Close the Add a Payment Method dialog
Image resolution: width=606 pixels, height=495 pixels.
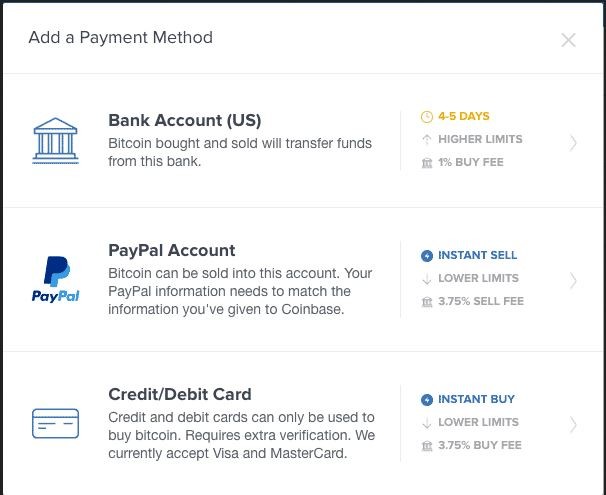pyautogui.click(x=568, y=40)
